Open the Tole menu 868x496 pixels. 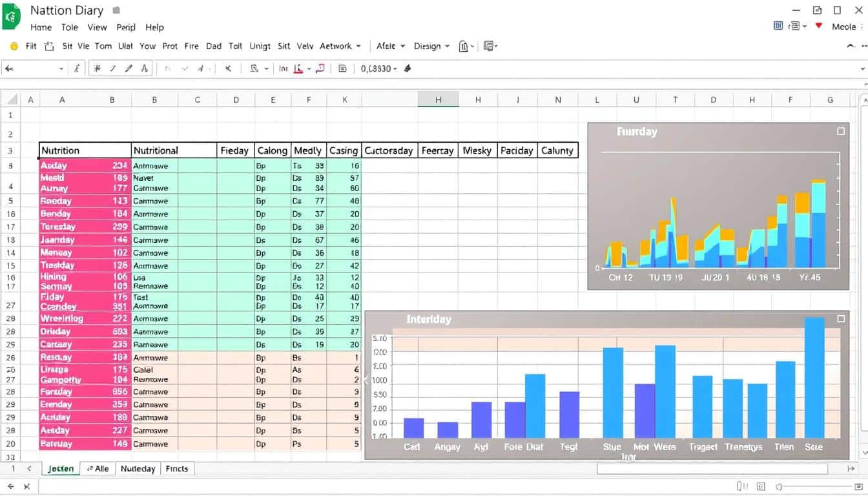(x=69, y=27)
